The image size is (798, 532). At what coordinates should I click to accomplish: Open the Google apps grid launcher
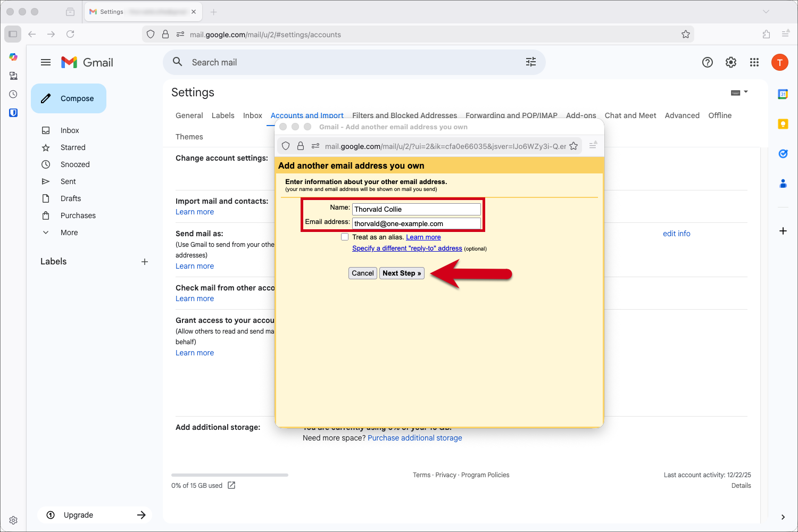(754, 62)
